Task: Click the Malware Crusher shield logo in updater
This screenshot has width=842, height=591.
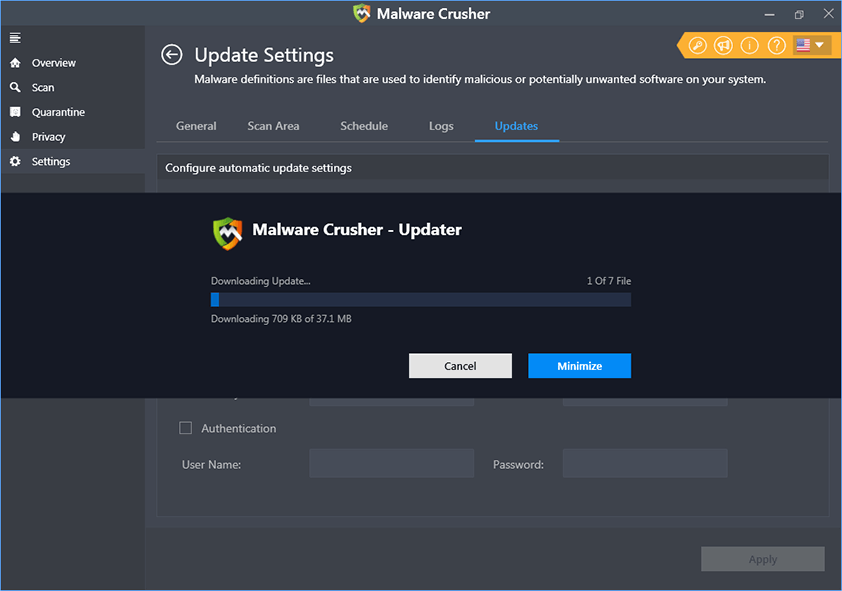Action: pyautogui.click(x=228, y=234)
